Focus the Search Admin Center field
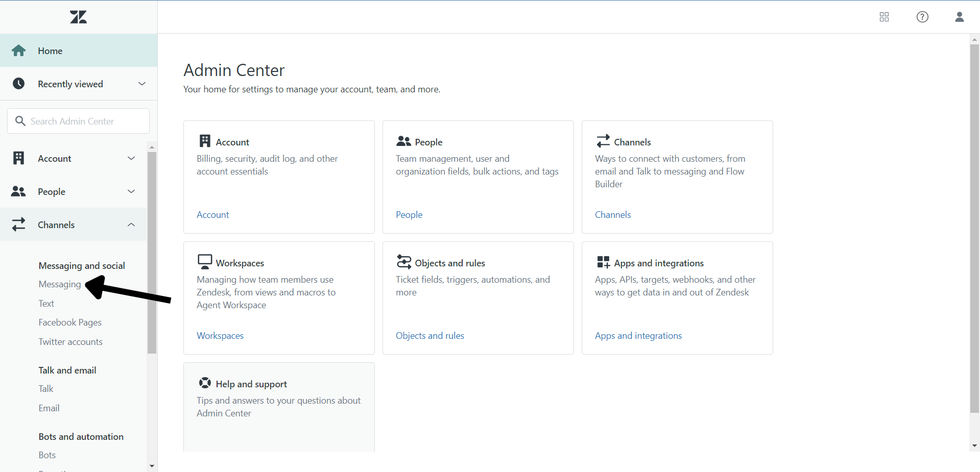The image size is (980, 472). point(78,121)
